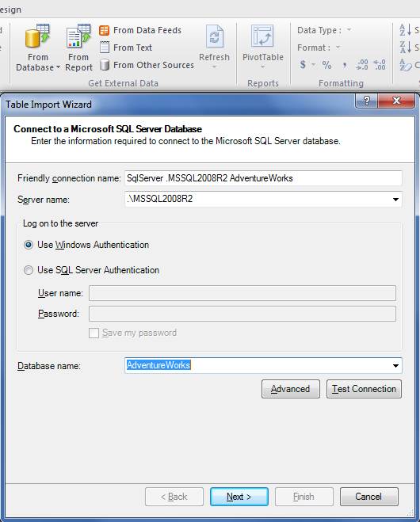The height and width of the screenshot is (522, 420).
Task: Open wizard help question mark button
Action: [x=366, y=101]
